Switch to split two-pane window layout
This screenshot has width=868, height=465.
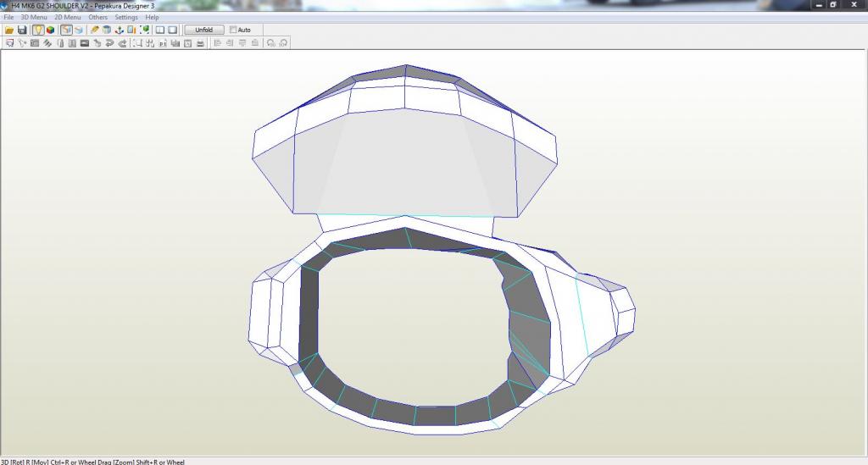[160, 30]
